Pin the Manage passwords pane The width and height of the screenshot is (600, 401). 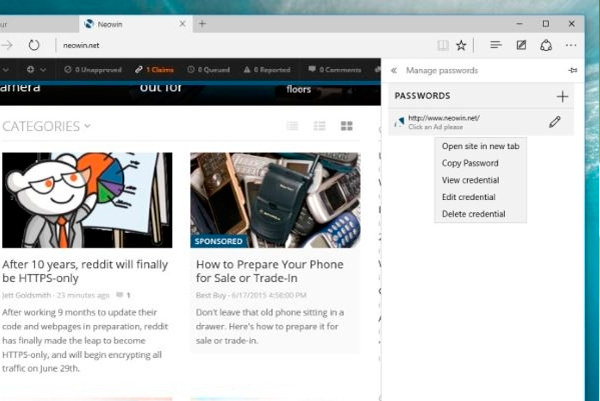tap(571, 71)
